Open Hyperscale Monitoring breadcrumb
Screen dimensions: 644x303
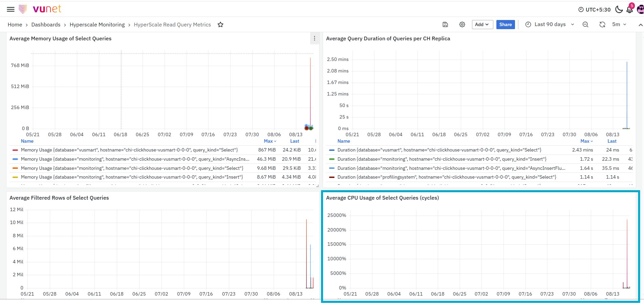[97, 24]
